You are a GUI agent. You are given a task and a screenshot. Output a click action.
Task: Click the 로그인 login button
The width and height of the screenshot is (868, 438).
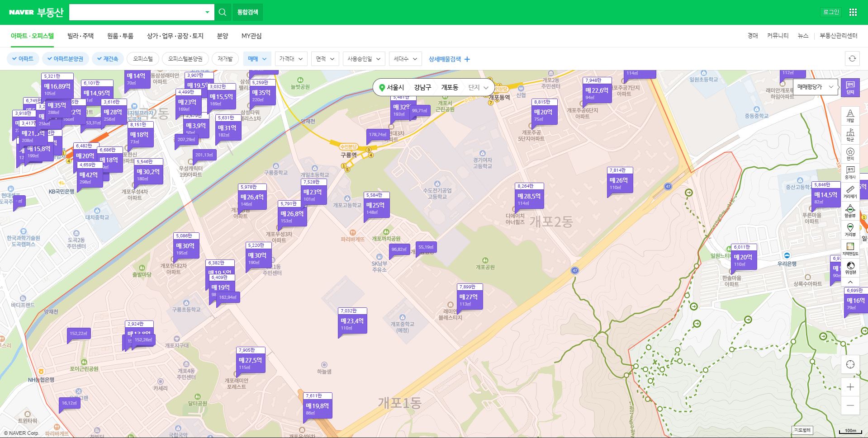pos(831,12)
